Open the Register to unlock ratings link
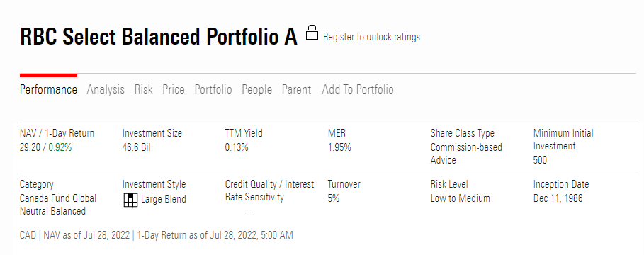 point(372,37)
